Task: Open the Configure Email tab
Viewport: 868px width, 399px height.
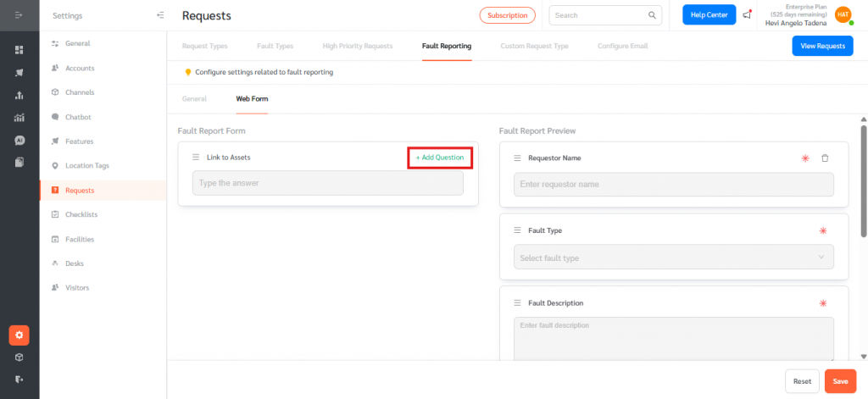Action: 622,45
